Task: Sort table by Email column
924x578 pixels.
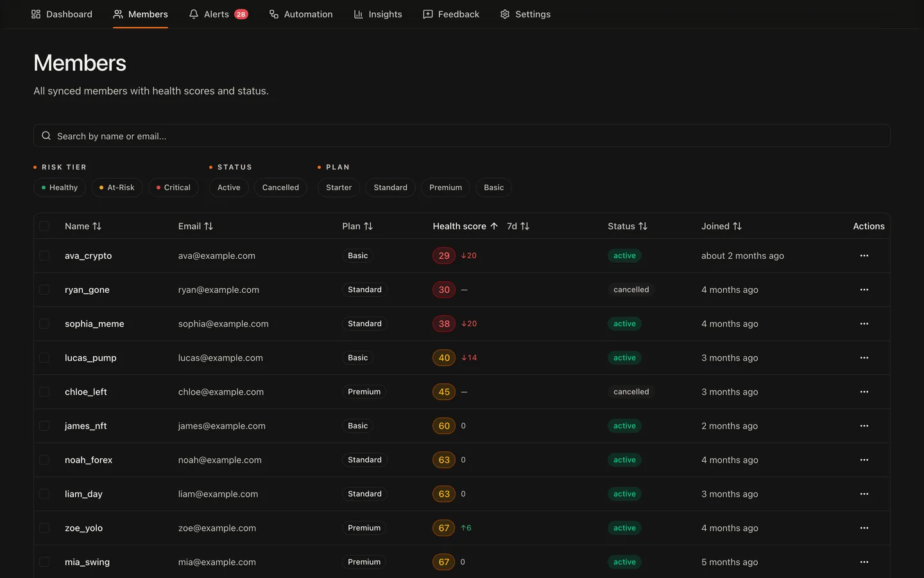Action: (195, 226)
